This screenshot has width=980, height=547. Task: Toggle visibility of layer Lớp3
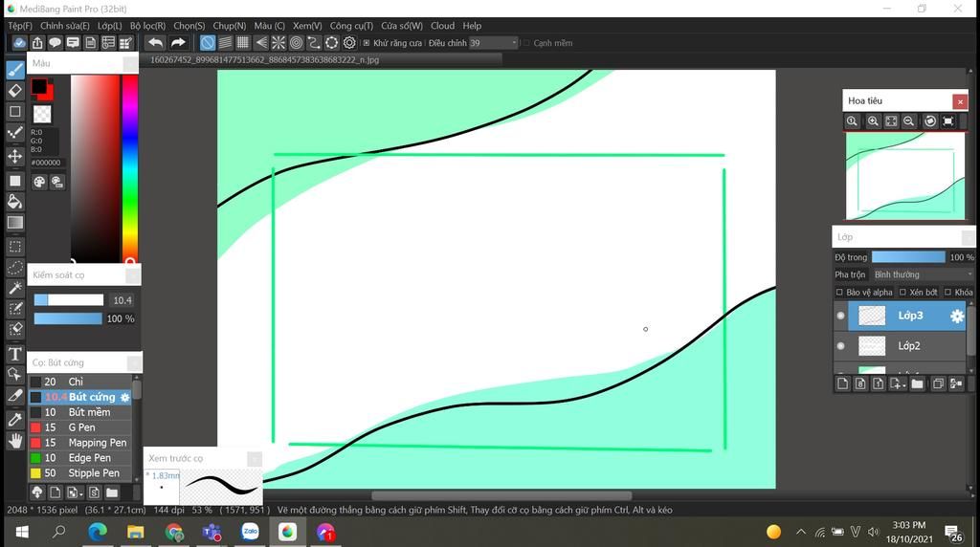tap(840, 316)
